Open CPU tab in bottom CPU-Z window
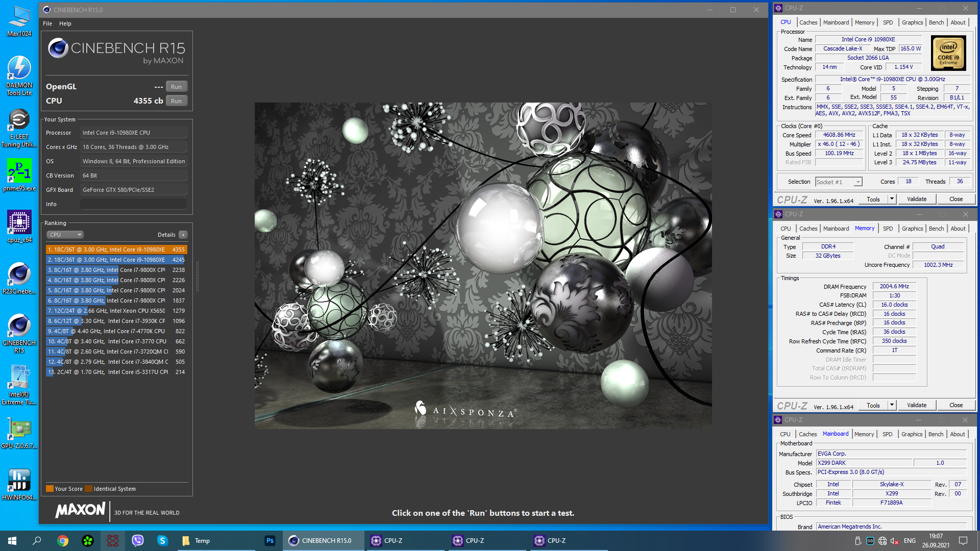The image size is (980, 551). pyautogui.click(x=785, y=434)
